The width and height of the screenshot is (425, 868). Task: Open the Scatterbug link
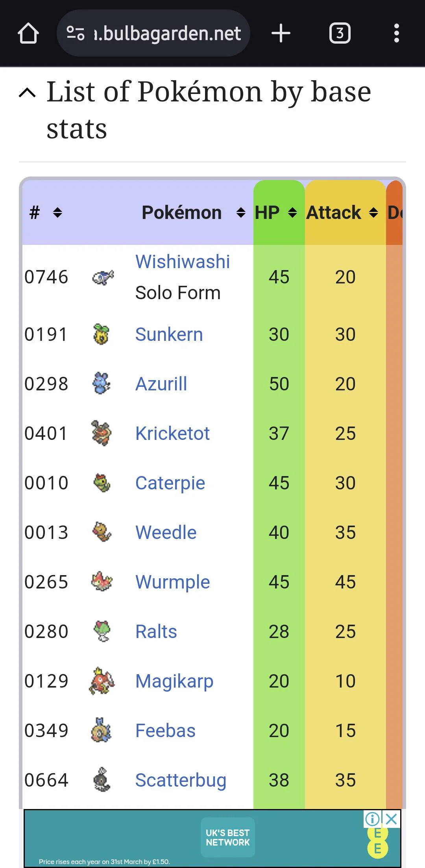point(181,780)
